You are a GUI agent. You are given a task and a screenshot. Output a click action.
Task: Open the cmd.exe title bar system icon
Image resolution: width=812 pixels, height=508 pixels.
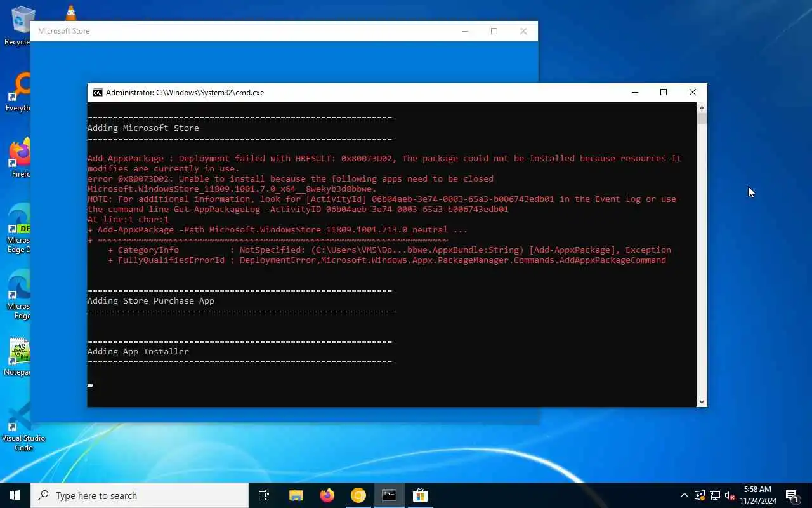pos(97,93)
